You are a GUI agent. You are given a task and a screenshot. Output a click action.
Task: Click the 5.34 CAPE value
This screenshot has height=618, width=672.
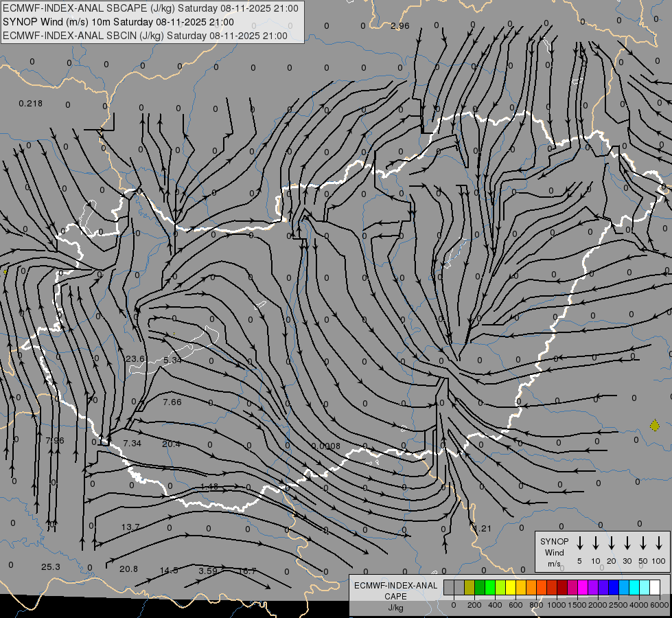(172, 360)
